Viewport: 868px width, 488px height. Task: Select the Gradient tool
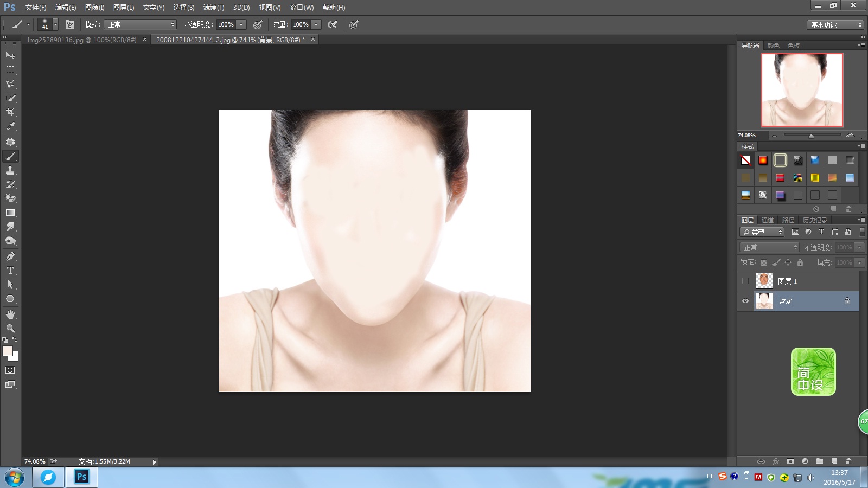point(10,213)
